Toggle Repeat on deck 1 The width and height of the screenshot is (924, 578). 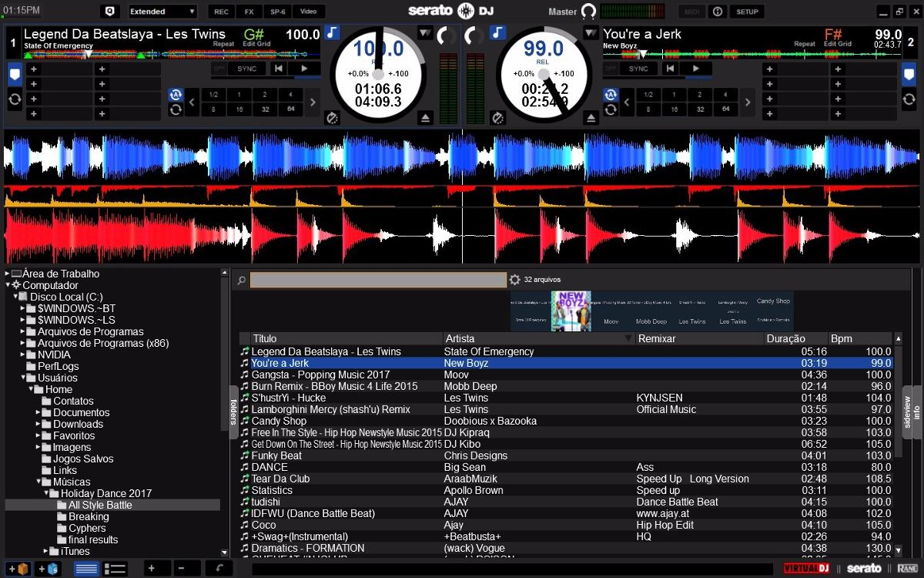pos(223,44)
